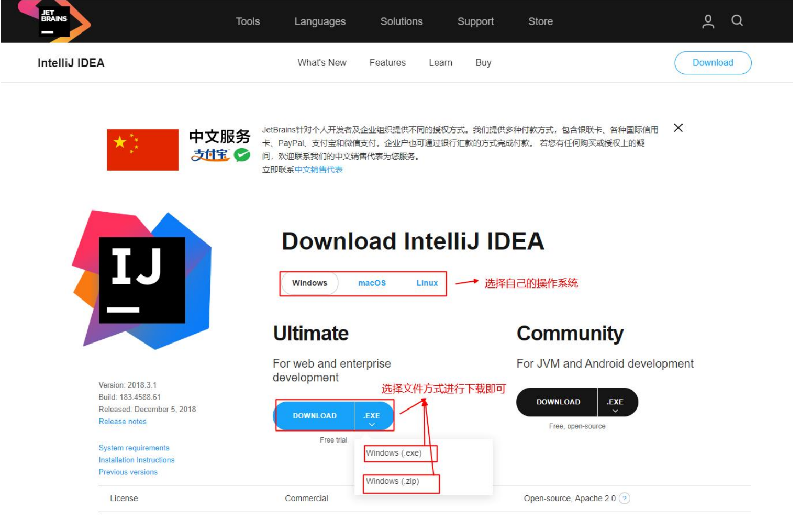Click the Apache 2.0 help question icon

pyautogui.click(x=624, y=499)
